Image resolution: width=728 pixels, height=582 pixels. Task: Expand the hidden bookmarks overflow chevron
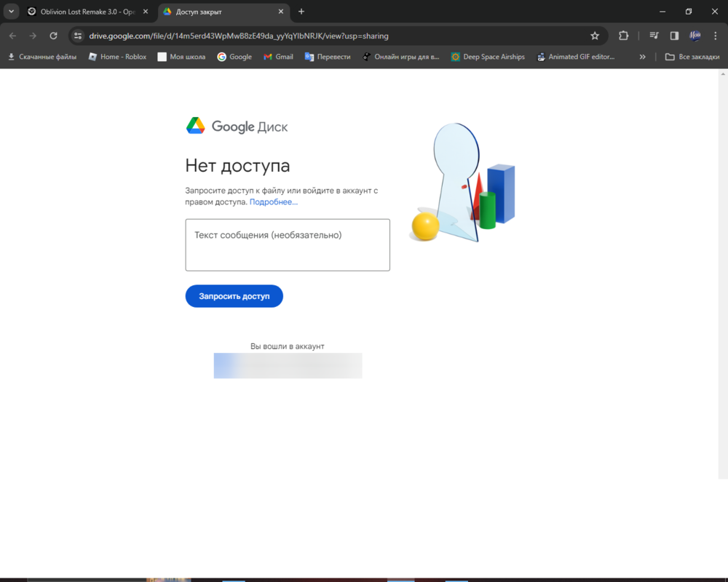coord(642,57)
